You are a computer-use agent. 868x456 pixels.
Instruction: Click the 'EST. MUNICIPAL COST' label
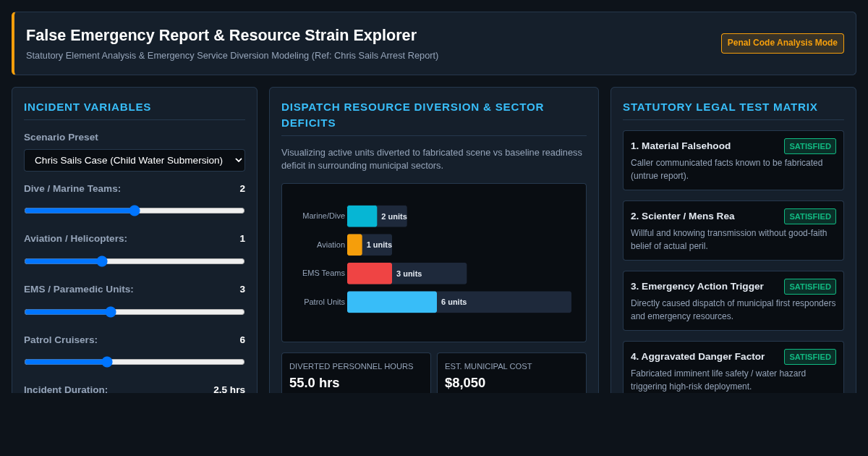(488, 366)
